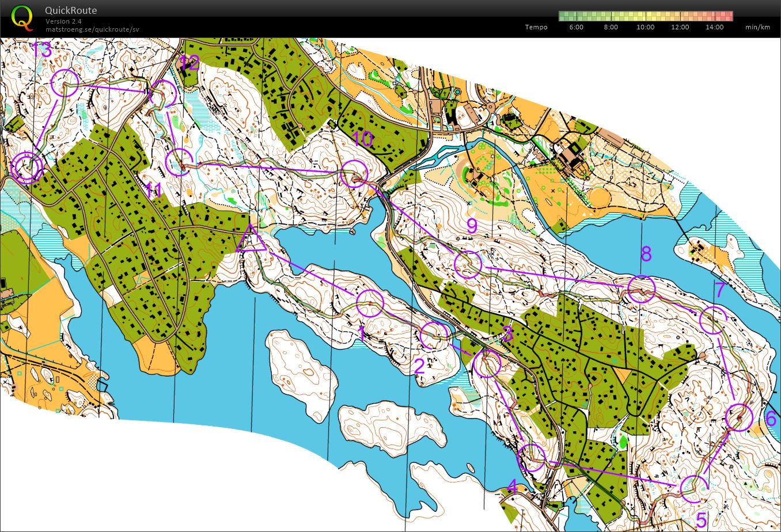Click control circle 9 on the course
Viewport: 781px width, 532px height.
468,265
